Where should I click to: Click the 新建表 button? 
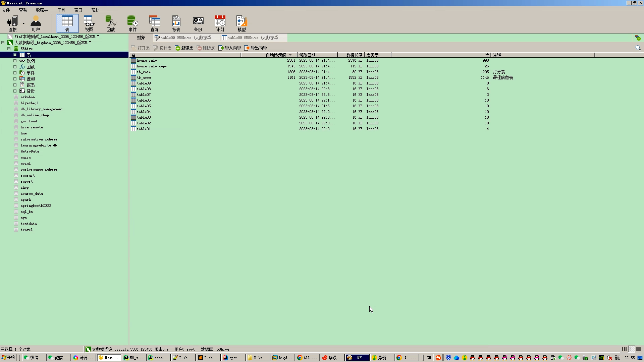coord(184,48)
